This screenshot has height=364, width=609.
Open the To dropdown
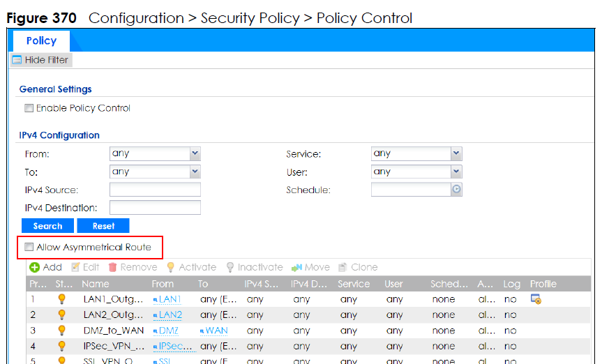[x=195, y=172]
